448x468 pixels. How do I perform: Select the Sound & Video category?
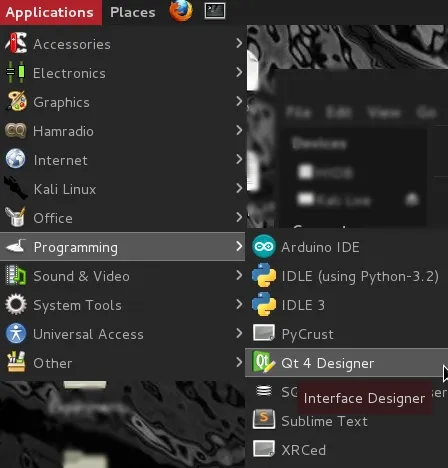pos(122,276)
